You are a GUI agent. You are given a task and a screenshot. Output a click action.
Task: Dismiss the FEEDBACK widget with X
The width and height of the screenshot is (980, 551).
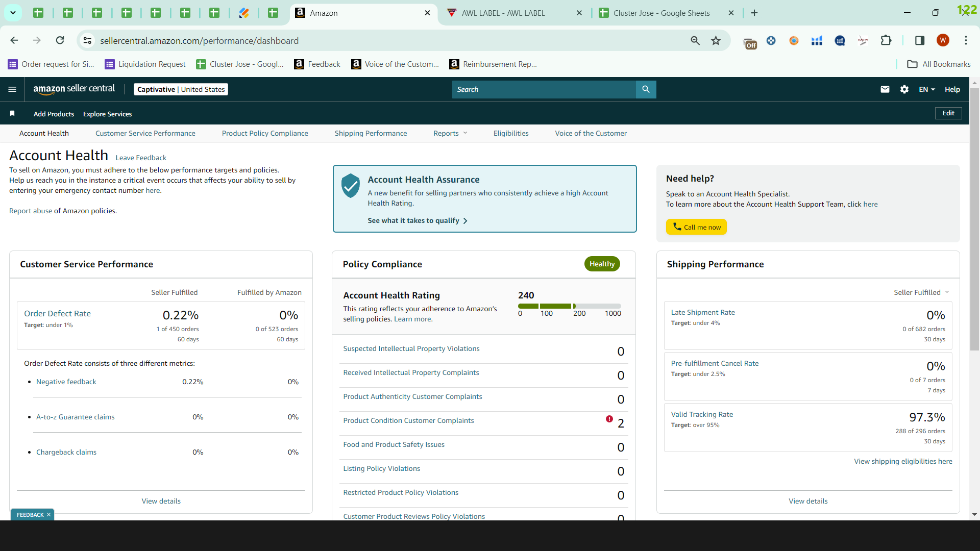(x=48, y=514)
